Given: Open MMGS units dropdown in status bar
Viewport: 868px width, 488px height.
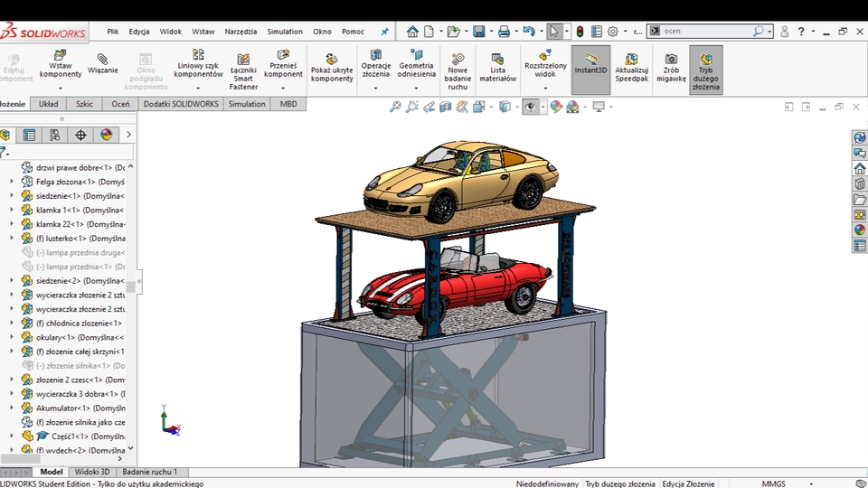Looking at the screenshot, I should click(812, 483).
